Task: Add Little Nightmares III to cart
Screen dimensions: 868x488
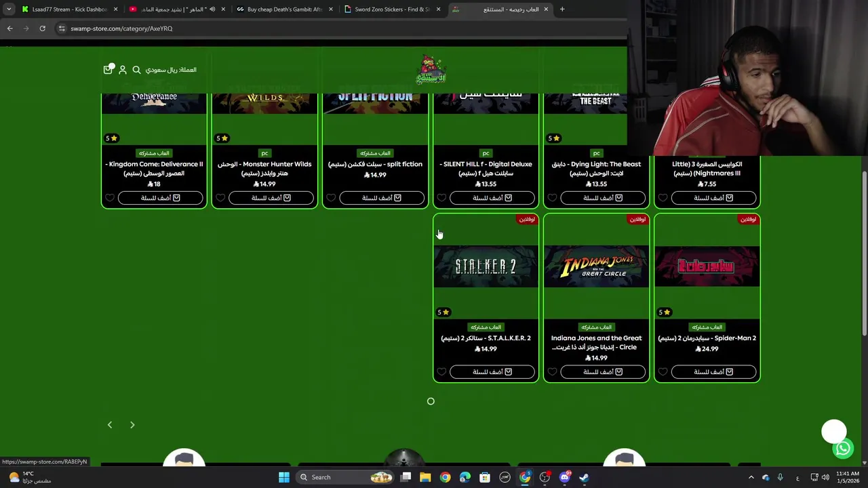Action: pos(713,198)
